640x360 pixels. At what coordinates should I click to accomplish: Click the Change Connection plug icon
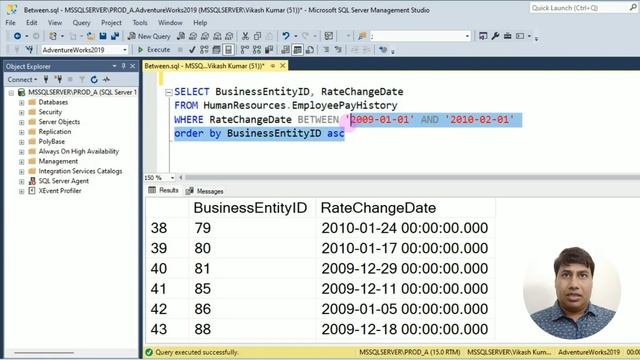tap(29, 50)
